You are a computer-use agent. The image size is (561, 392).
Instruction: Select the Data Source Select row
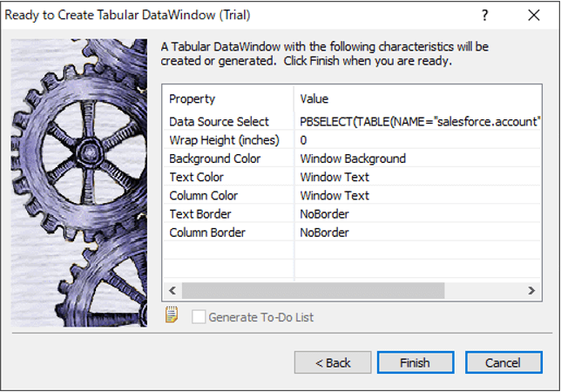pyautogui.click(x=220, y=122)
